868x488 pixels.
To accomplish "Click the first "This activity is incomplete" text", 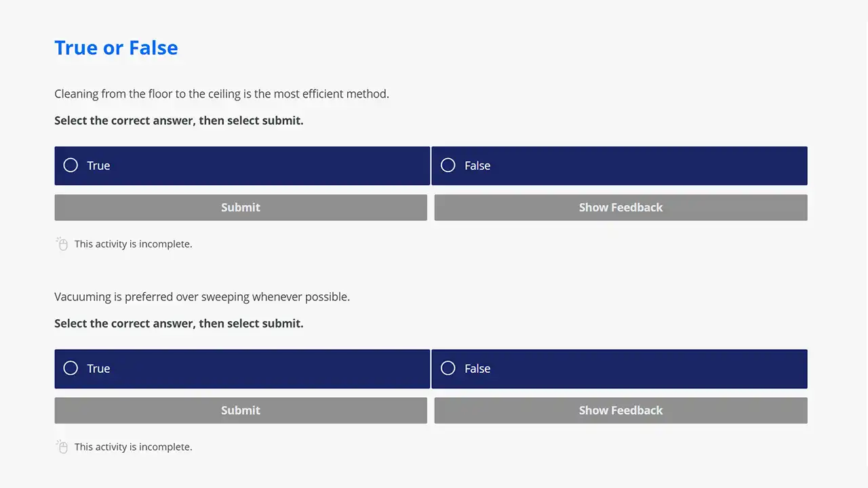I will pyautogui.click(x=134, y=244).
